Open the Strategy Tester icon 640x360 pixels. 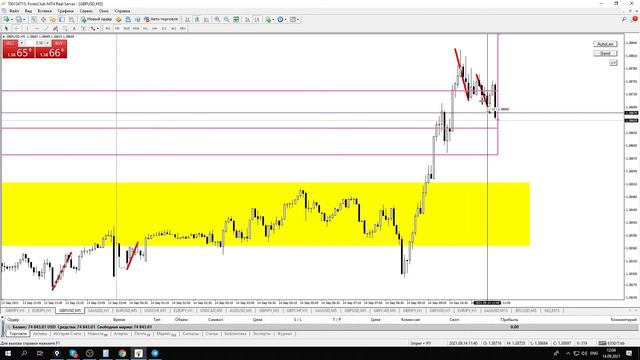[71, 19]
